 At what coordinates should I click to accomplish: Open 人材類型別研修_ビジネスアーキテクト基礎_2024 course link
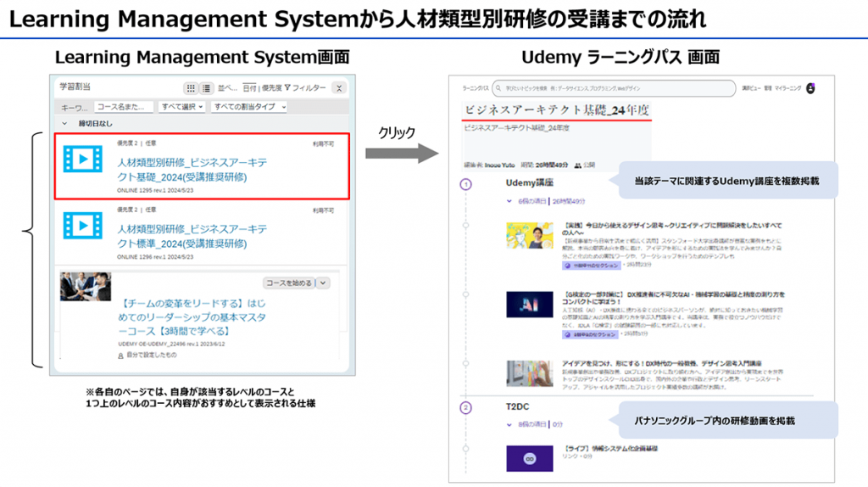pyautogui.click(x=192, y=170)
